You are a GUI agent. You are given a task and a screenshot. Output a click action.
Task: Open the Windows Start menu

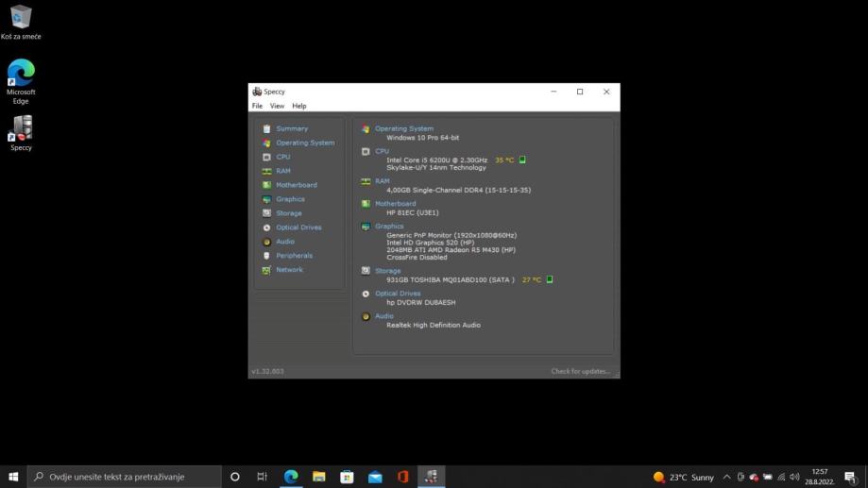[x=13, y=477]
